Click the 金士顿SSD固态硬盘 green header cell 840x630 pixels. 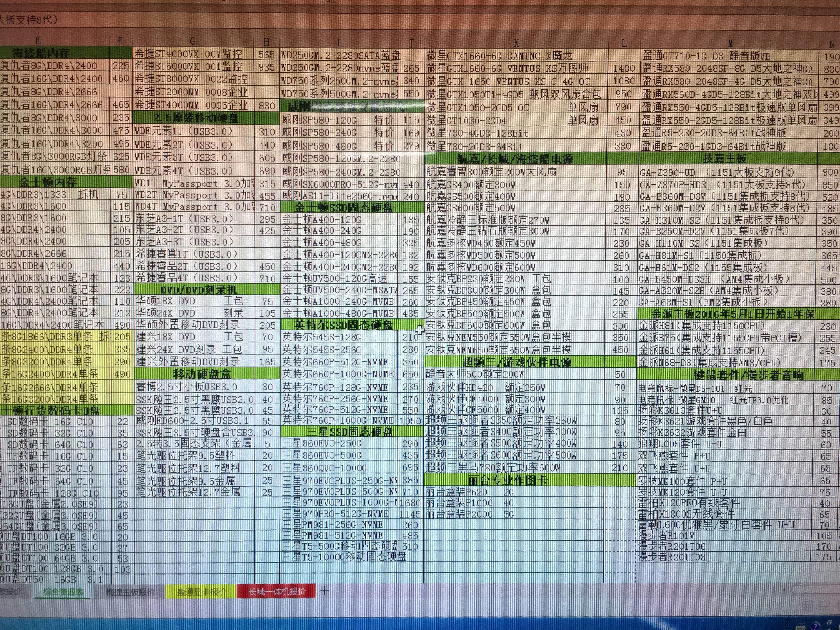click(343, 207)
